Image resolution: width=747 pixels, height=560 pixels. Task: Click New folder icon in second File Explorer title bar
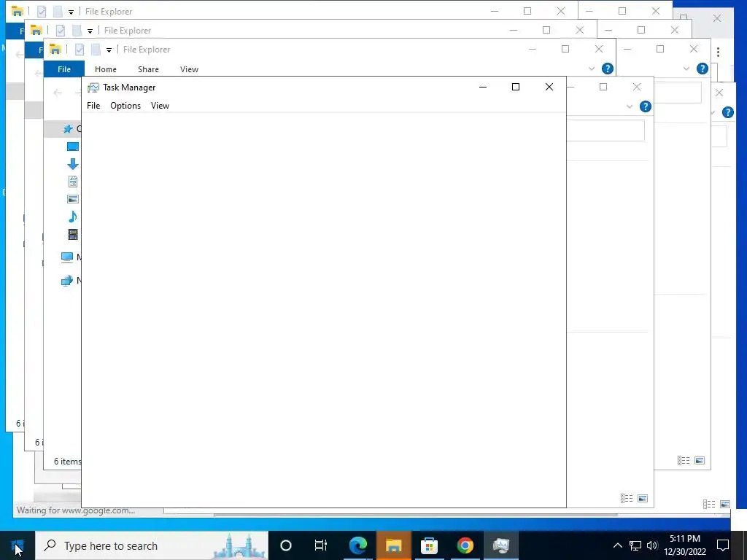coord(77,31)
